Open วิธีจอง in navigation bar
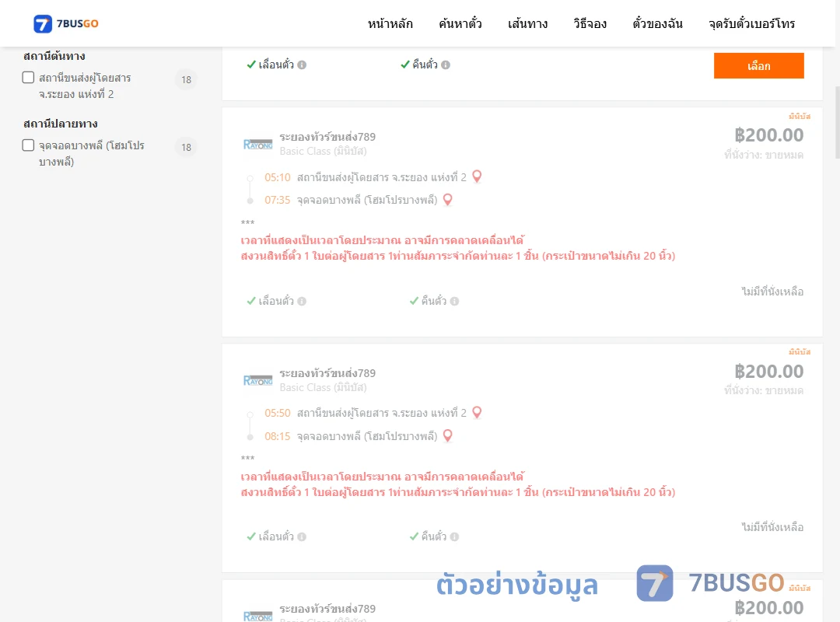 [x=590, y=23]
